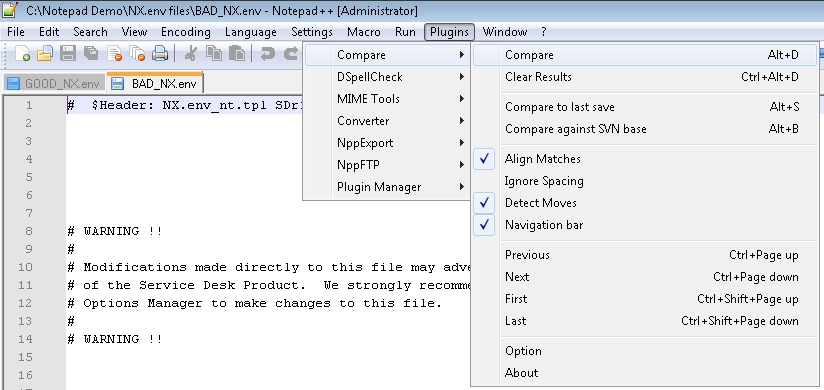Screen dimensions: 824x390
Task: Open the Encoding menu
Action: pos(186,32)
